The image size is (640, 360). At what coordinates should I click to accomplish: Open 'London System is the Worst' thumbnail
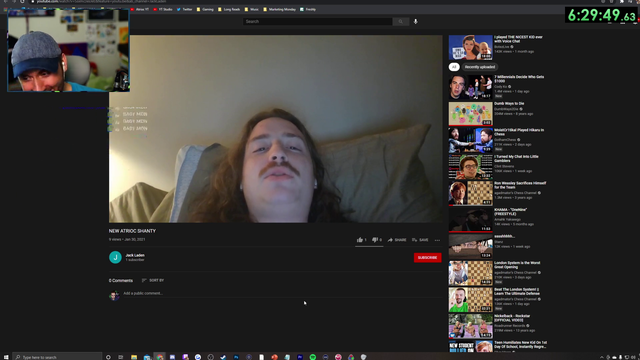click(x=471, y=273)
